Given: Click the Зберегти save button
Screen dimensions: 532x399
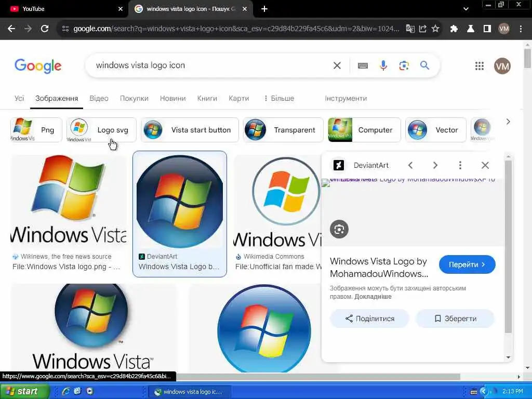Looking at the screenshot, I should click(x=455, y=318).
